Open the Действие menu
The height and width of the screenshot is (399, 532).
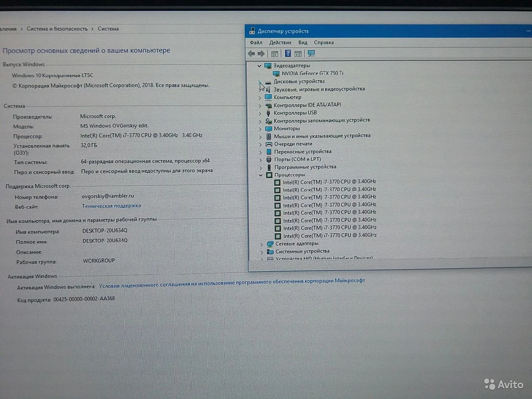[280, 42]
